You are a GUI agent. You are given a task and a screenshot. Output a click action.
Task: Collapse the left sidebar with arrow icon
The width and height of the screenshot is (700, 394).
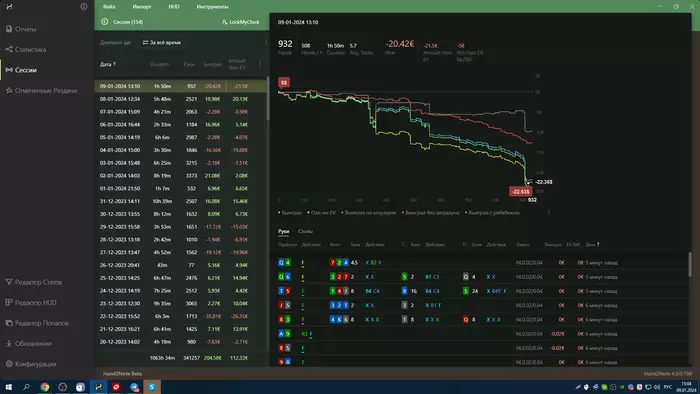tap(83, 7)
